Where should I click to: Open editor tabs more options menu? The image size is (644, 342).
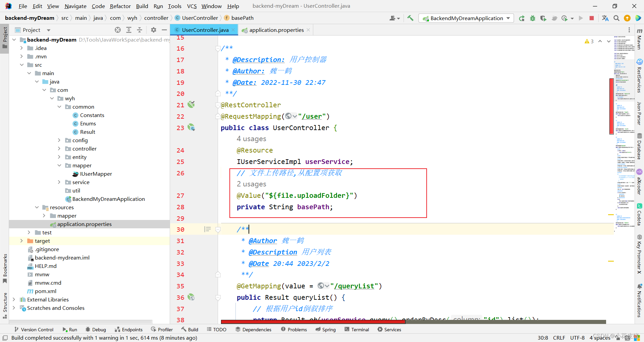tap(629, 30)
